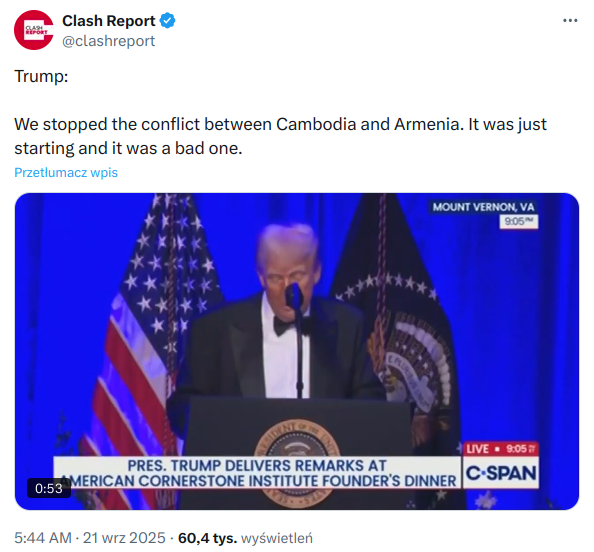Click the Mount Vernon, VA location label
Screen dimensions: 594x552
tap(483, 207)
